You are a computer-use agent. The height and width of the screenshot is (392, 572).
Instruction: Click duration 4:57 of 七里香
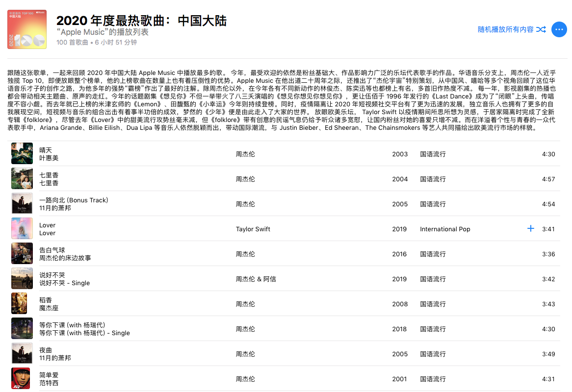[x=548, y=179]
